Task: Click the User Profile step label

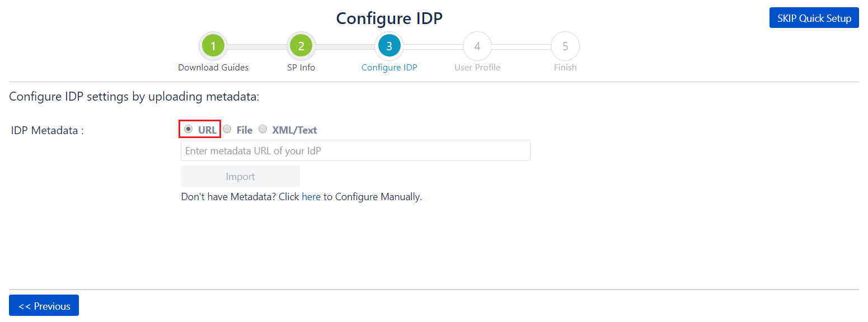Action: click(477, 68)
